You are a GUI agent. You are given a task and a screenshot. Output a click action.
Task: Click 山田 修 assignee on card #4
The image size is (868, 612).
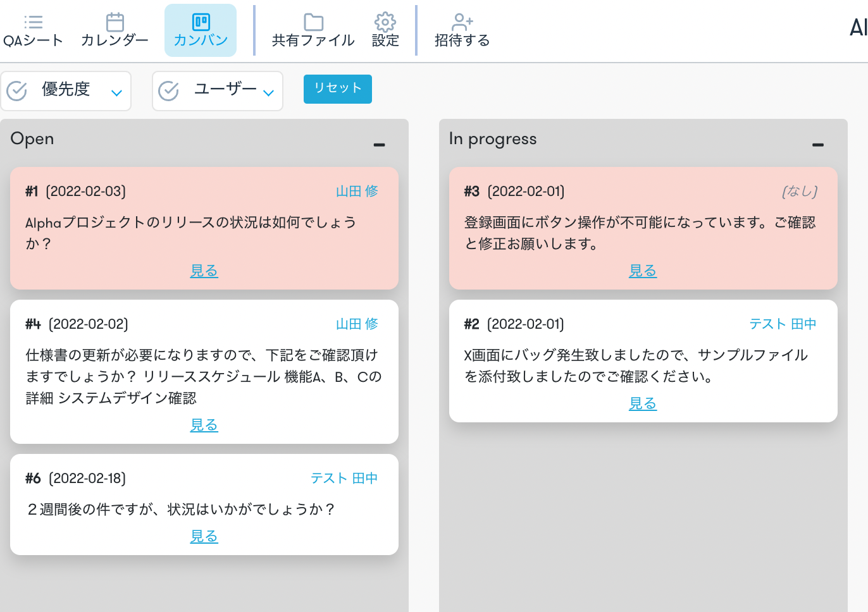point(357,324)
